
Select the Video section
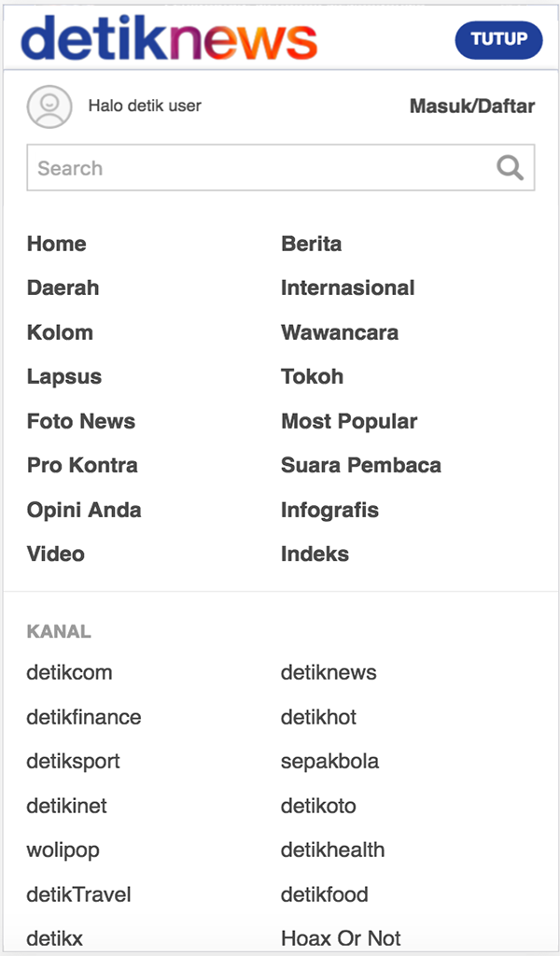point(55,554)
